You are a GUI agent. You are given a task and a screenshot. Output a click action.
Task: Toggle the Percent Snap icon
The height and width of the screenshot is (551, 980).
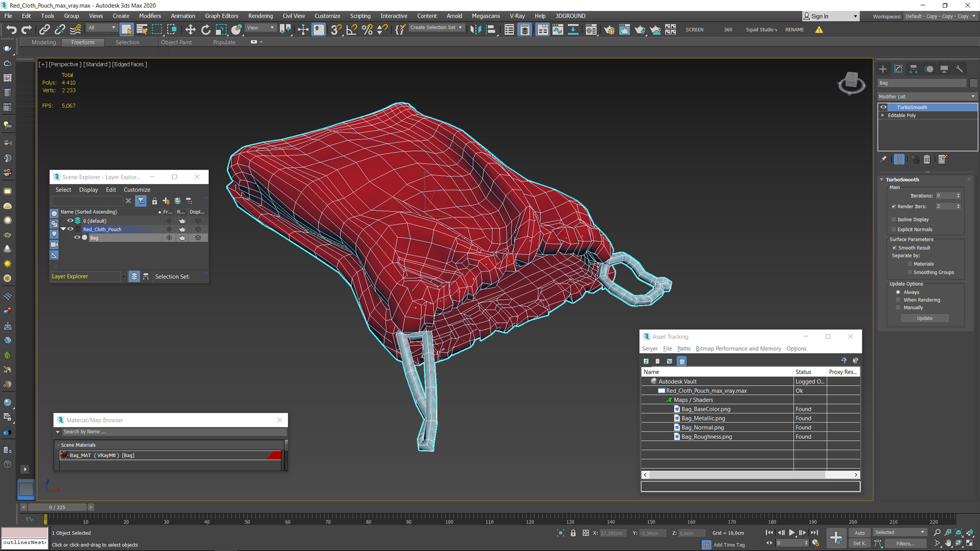367,30
